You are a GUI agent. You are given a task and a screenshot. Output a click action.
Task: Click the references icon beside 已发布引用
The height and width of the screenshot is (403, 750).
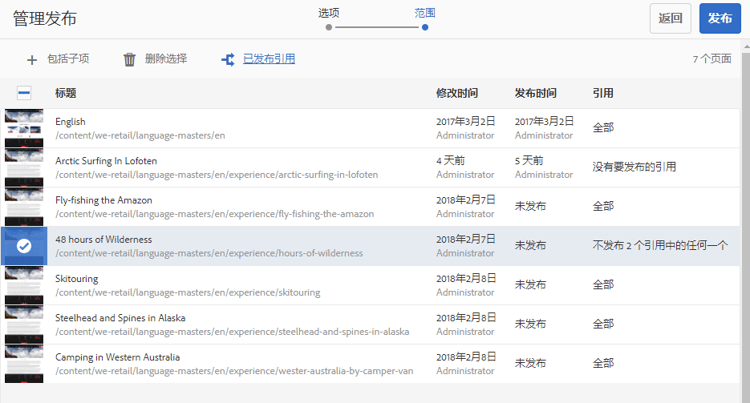[x=228, y=60]
